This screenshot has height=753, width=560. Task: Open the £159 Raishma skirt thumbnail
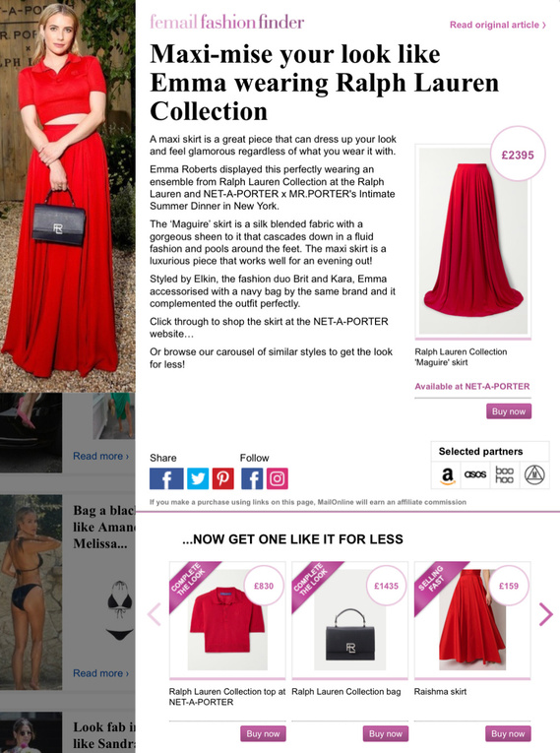(472, 619)
